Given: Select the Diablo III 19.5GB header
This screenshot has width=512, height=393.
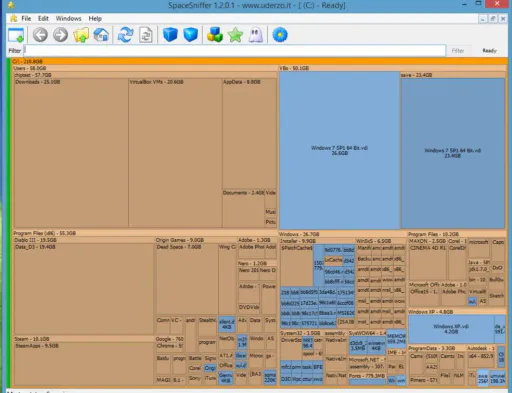Looking at the screenshot, I should click(83, 240).
